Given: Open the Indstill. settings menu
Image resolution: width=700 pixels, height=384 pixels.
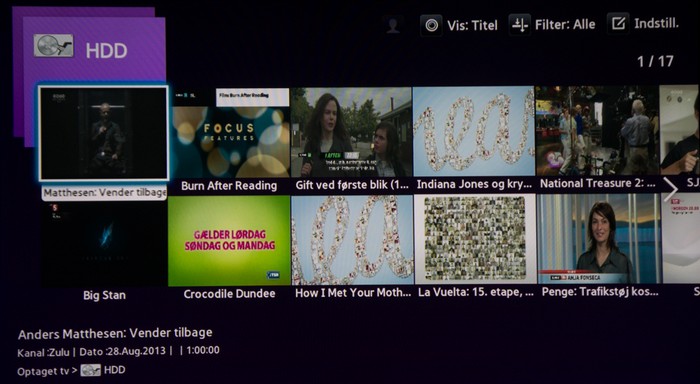Looking at the screenshot, I should point(656,23).
